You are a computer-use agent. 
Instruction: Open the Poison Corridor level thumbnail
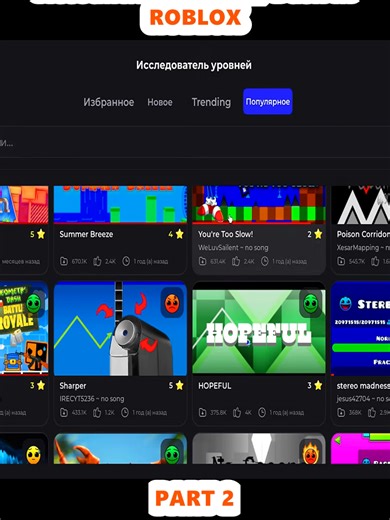click(360, 204)
